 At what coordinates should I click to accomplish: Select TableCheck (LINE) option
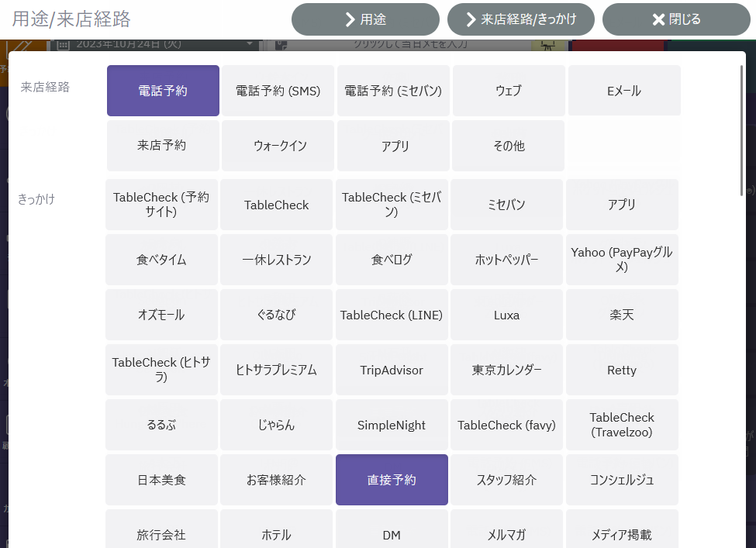(392, 315)
